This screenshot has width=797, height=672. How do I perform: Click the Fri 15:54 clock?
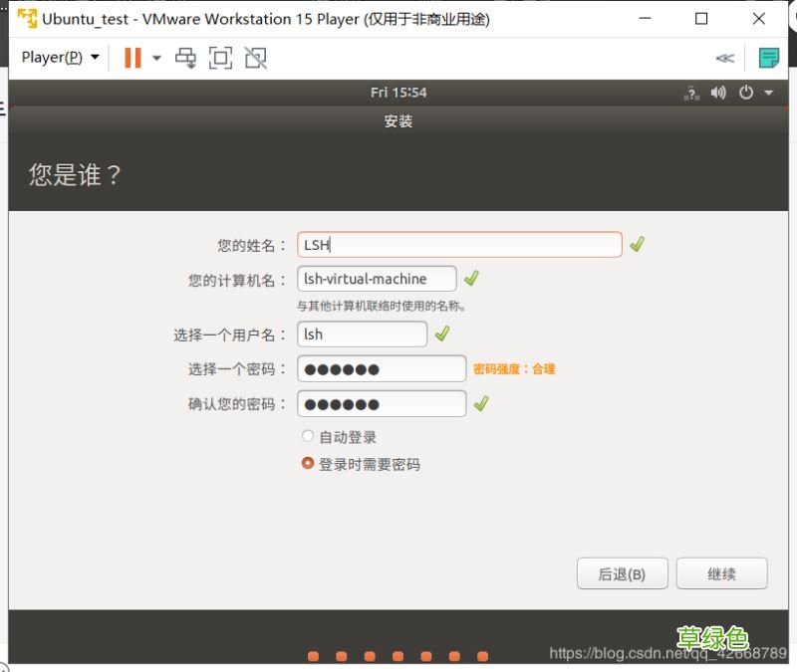(x=398, y=93)
